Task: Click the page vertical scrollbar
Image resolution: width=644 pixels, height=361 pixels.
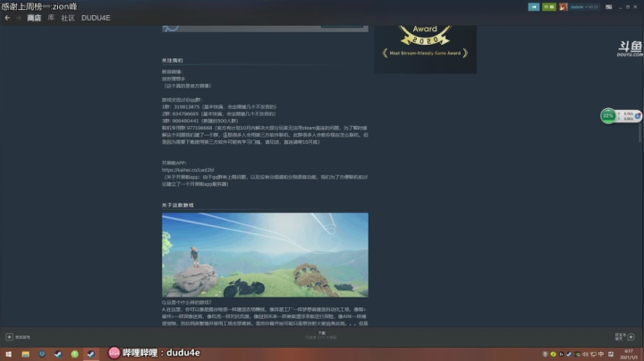Action: click(x=640, y=131)
